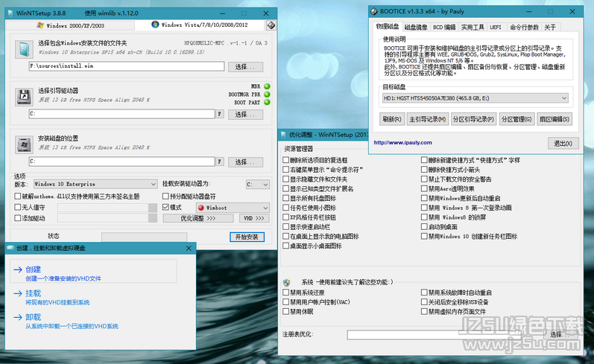Click the installation status progress bar

[x=145, y=237]
